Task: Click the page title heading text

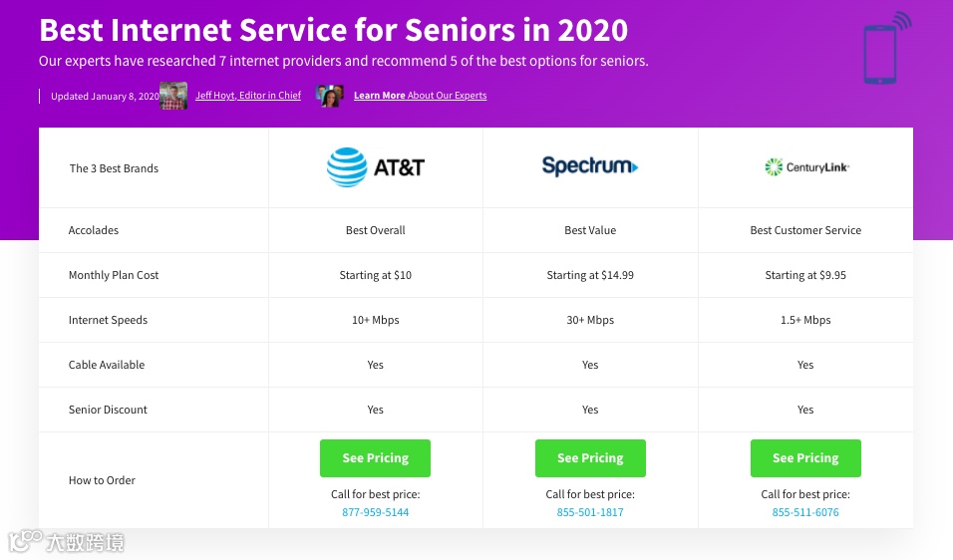Action: [x=333, y=30]
